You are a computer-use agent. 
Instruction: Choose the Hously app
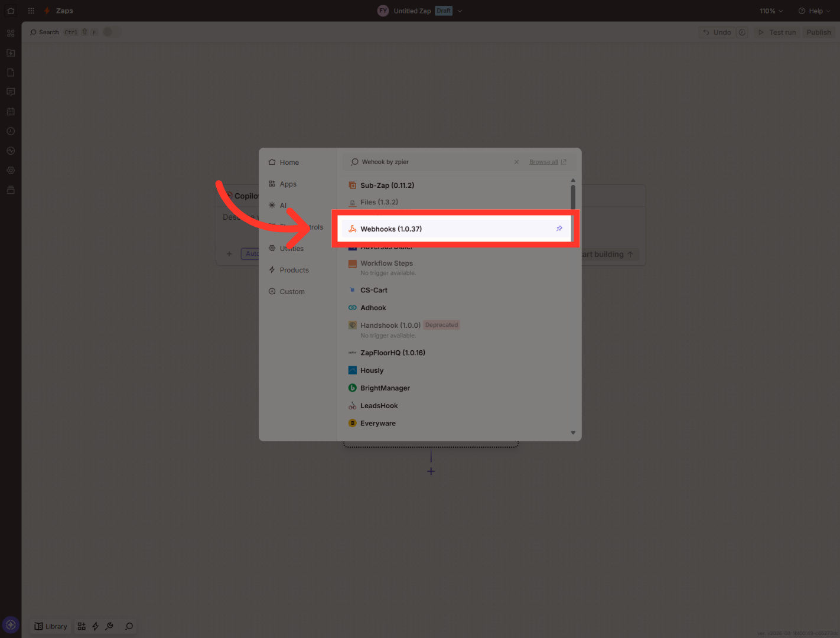click(372, 370)
